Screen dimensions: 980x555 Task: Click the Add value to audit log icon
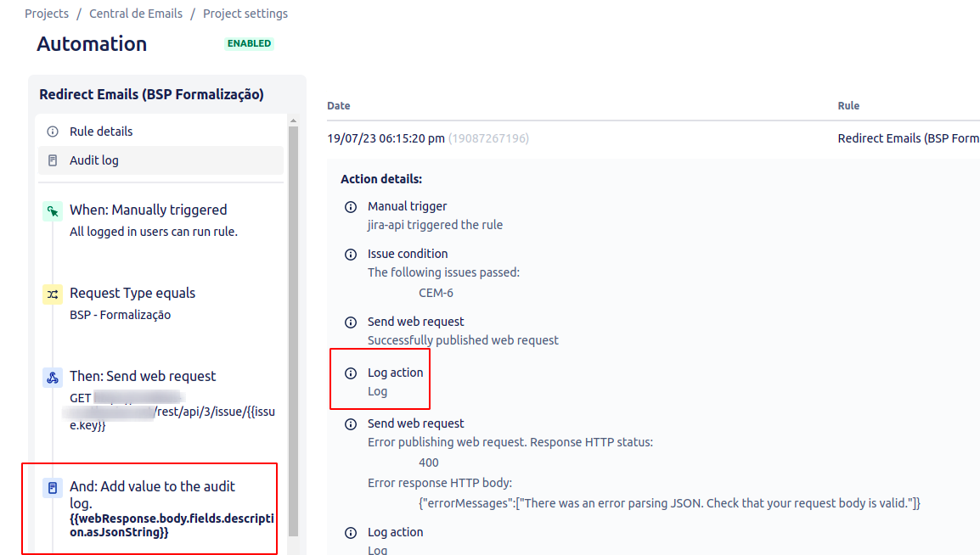[x=53, y=487]
